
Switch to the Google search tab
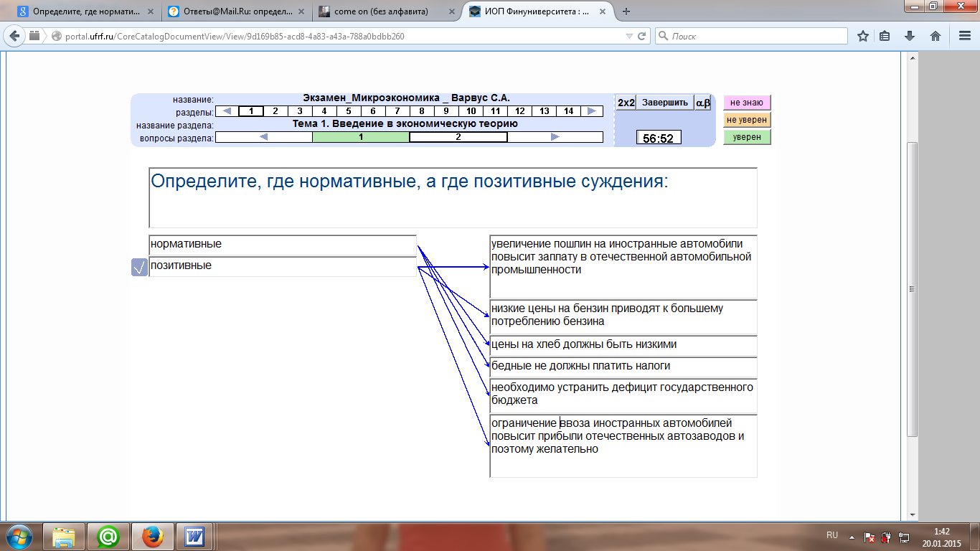84,11
